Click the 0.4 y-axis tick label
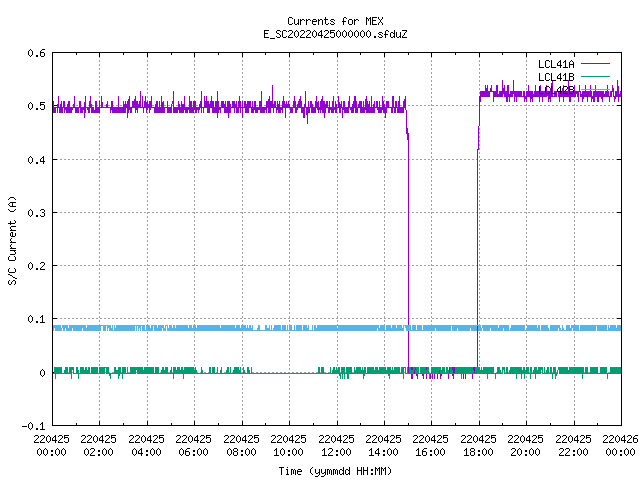The height and width of the screenshot is (480, 640). point(36,160)
